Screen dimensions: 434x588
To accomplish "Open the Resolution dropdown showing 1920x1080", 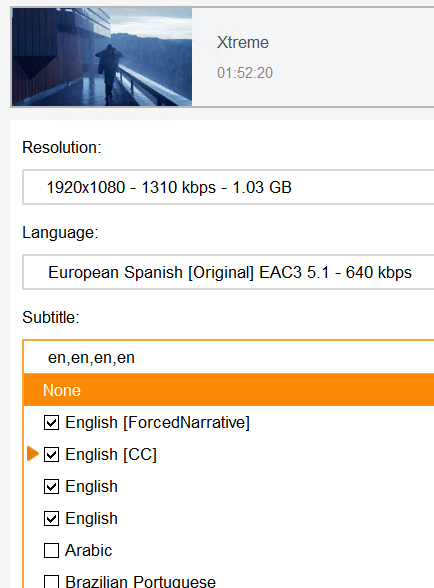I will pyautogui.click(x=228, y=187).
